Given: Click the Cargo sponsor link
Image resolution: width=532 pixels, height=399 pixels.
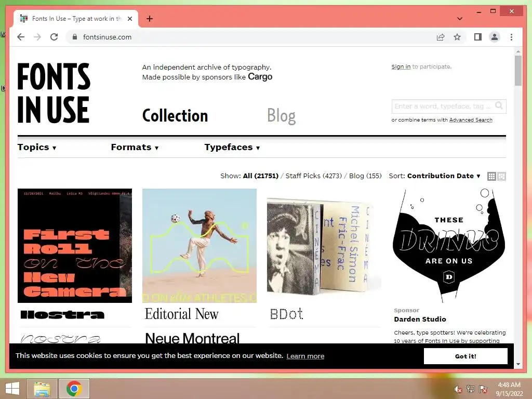Looking at the screenshot, I should coord(260,77).
